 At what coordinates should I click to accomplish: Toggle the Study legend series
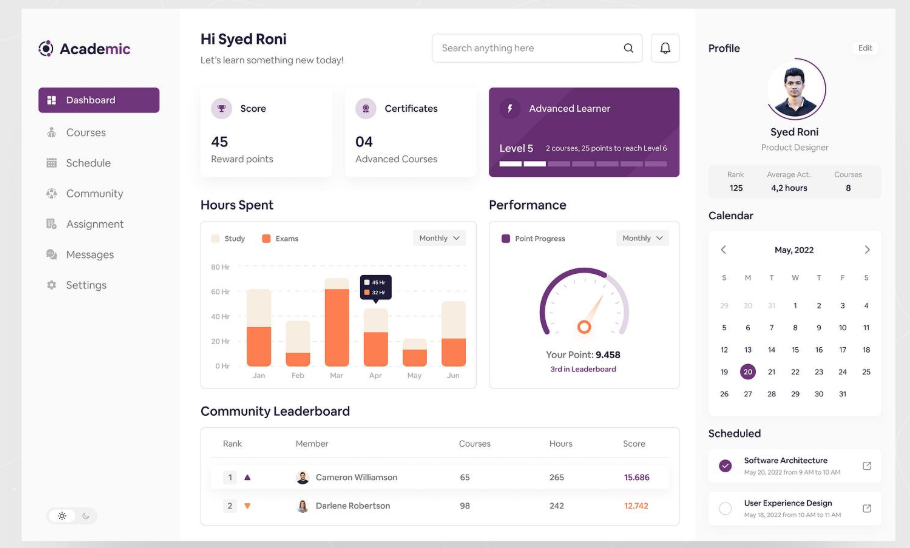point(228,239)
